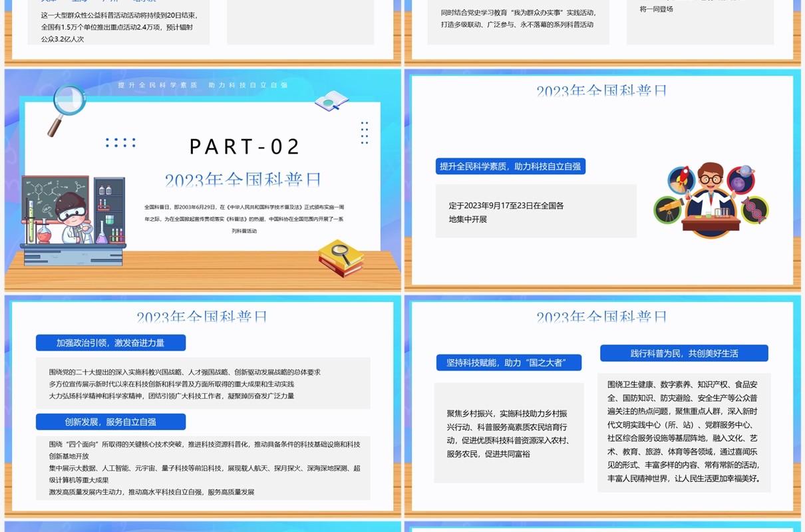The width and height of the screenshot is (805, 532).
Task: Select the slide thumbnail containing '践行科普为民'
Action: [602, 406]
